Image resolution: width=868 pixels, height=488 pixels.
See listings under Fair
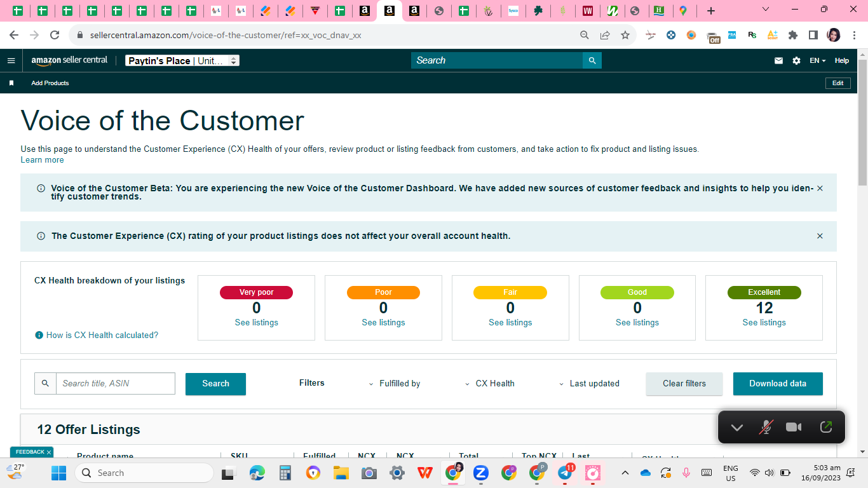point(510,323)
